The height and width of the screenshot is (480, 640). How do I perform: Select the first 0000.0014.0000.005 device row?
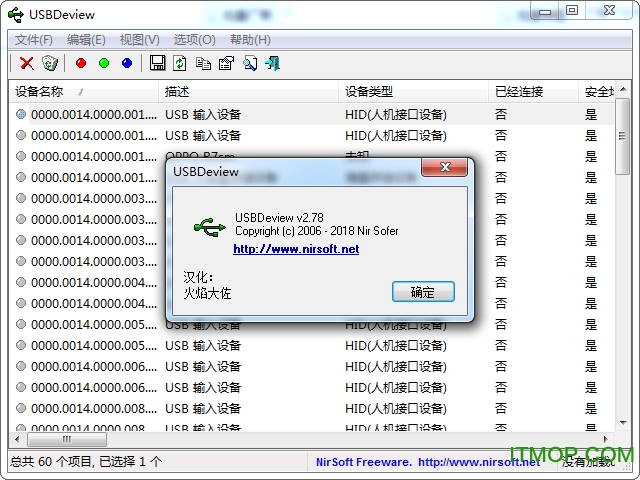[312, 324]
